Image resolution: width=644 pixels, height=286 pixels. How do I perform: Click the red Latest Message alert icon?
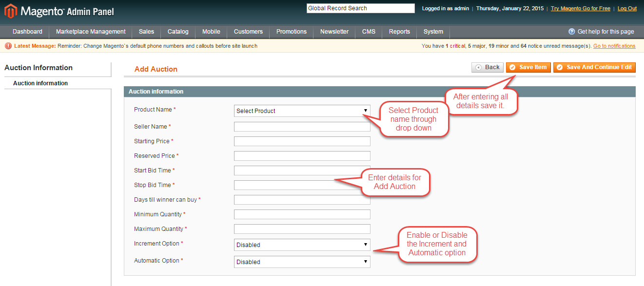tap(8, 46)
